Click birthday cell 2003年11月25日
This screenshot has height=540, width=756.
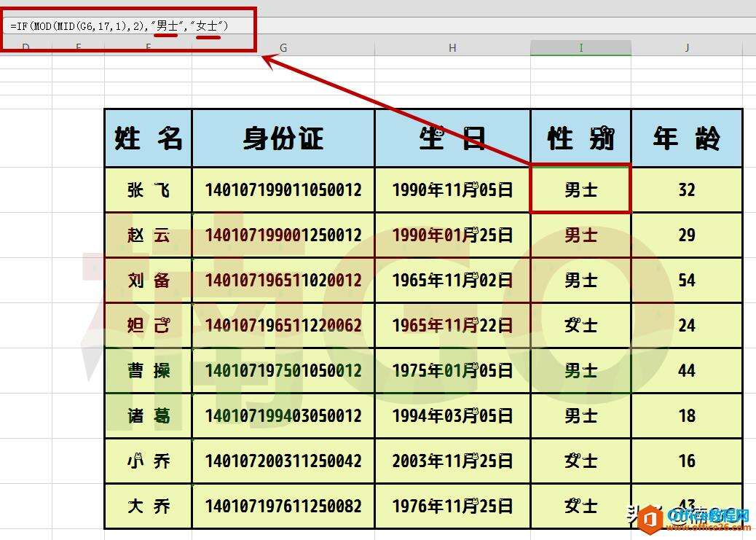[x=452, y=461]
